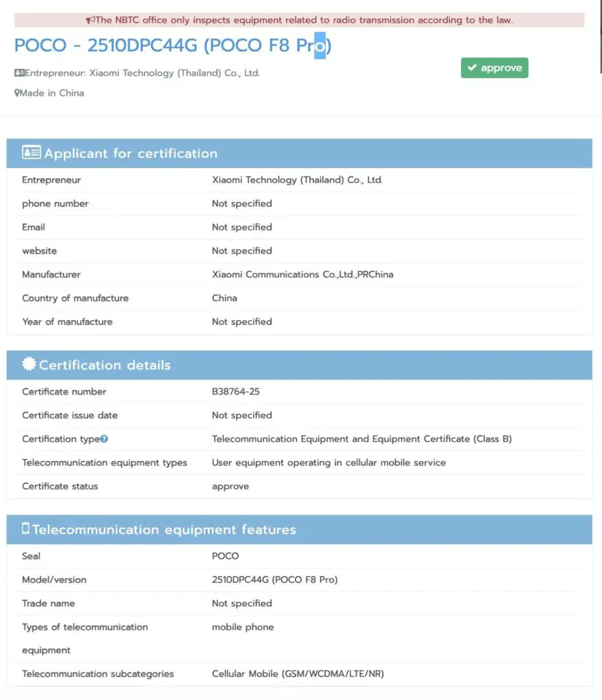Click the POCO - 2510DPC44G page title

[172, 46]
